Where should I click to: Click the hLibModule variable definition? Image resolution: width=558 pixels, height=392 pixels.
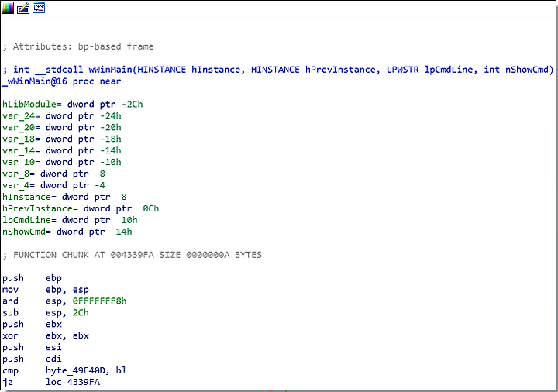pyautogui.click(x=73, y=105)
